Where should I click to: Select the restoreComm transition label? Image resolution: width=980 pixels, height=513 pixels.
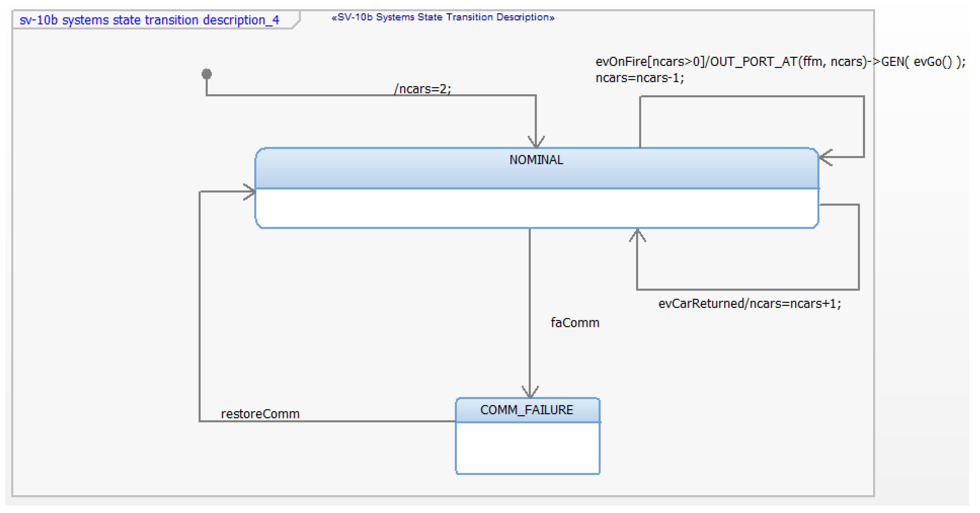(x=260, y=414)
